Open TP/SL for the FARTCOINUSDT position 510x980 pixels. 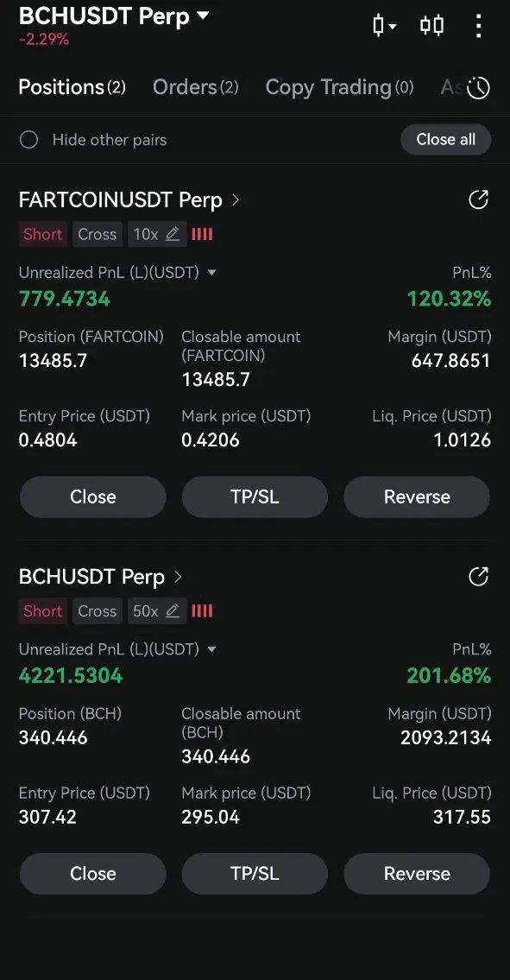click(255, 496)
